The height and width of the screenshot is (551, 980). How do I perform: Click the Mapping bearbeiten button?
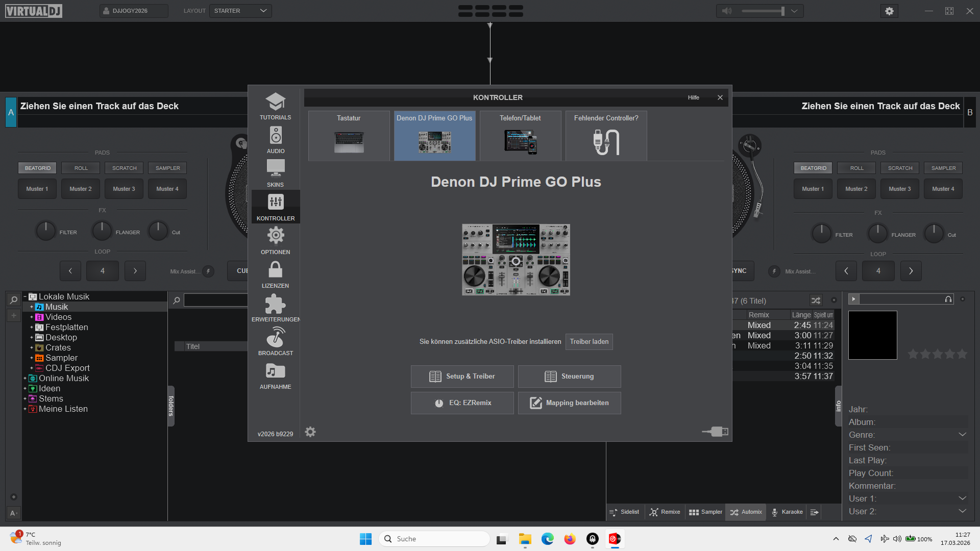point(569,403)
